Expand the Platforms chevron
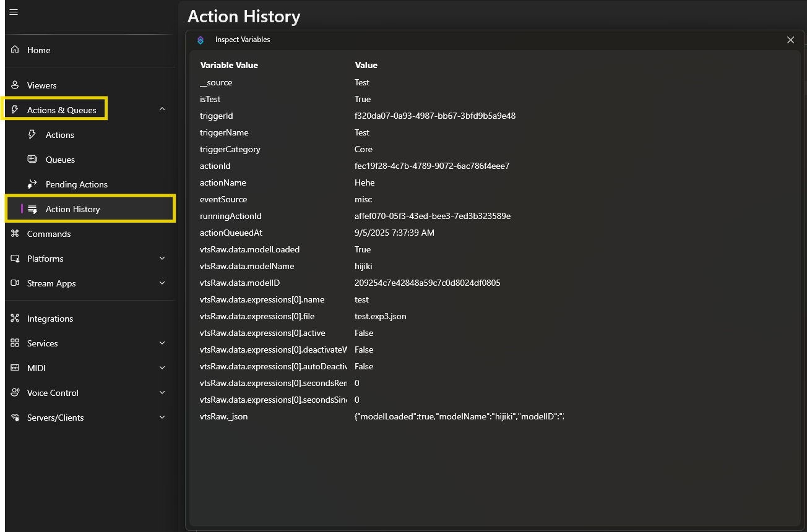This screenshot has width=807, height=532. (x=162, y=259)
